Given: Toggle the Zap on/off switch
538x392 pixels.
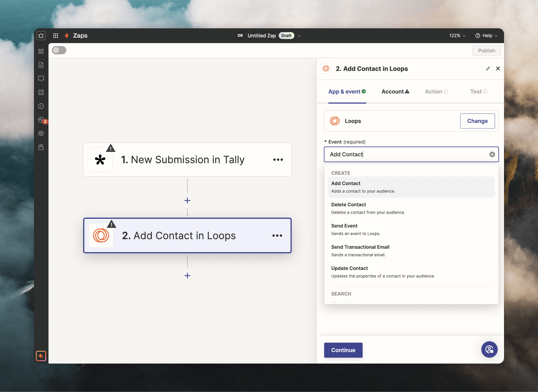Looking at the screenshot, I should [59, 50].
